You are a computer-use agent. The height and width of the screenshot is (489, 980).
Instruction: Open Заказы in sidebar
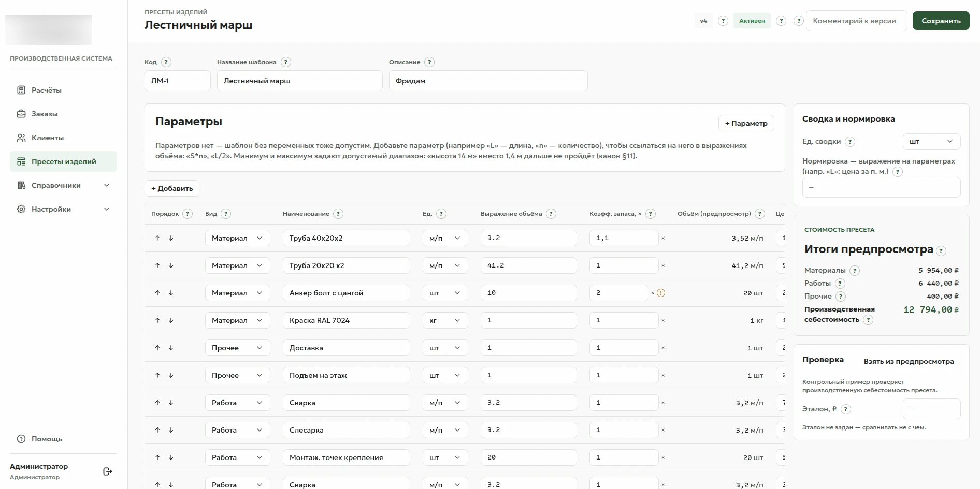coord(63,114)
